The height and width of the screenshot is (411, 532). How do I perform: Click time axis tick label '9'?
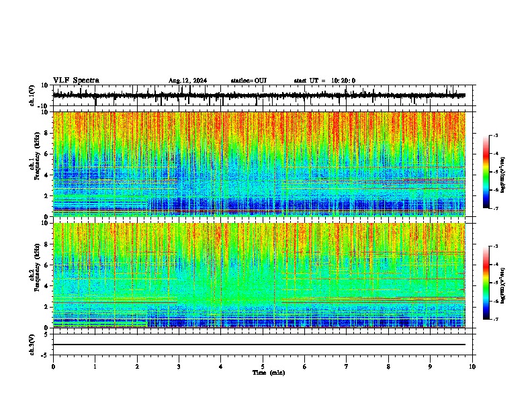[x=430, y=367]
